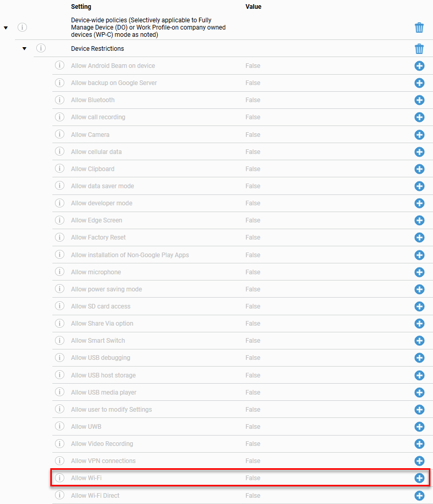Viewport: 433px width, 504px height.
Task: Show info for Device Restrictions
Action: (41, 48)
